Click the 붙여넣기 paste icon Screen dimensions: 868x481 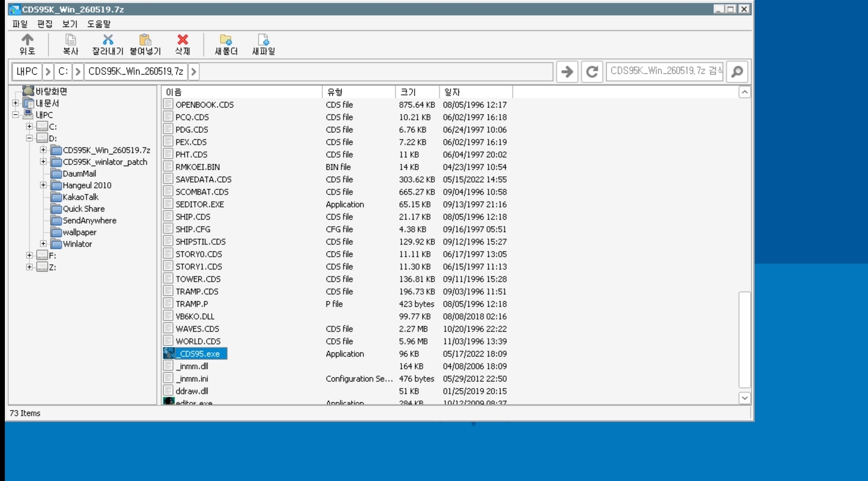click(145, 40)
